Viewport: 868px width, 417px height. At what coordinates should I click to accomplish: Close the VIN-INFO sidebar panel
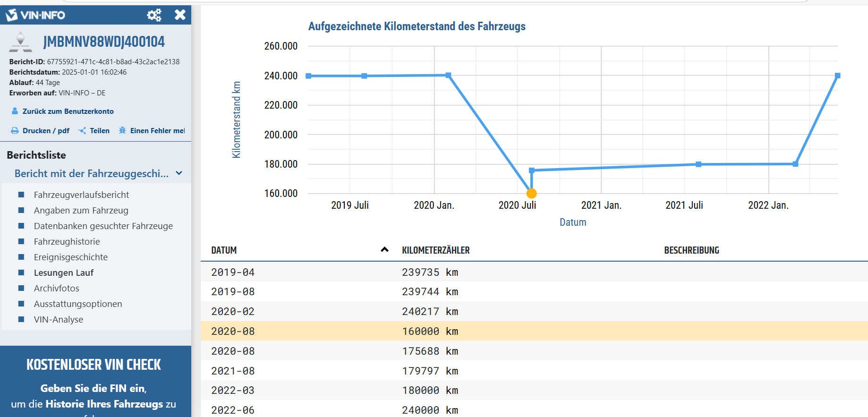(180, 15)
